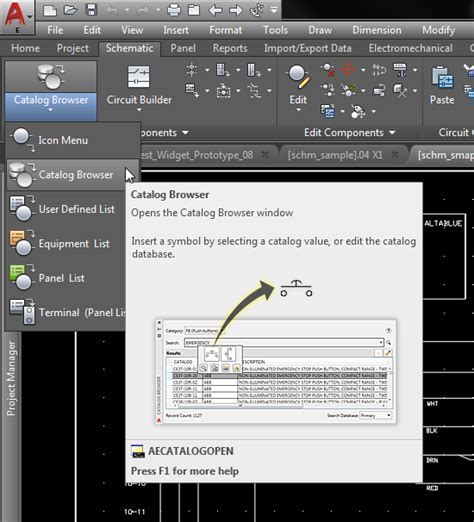This screenshot has height=522, width=474.
Task: Open dropdown beside Multiple Insert icon
Action: [x=207, y=70]
